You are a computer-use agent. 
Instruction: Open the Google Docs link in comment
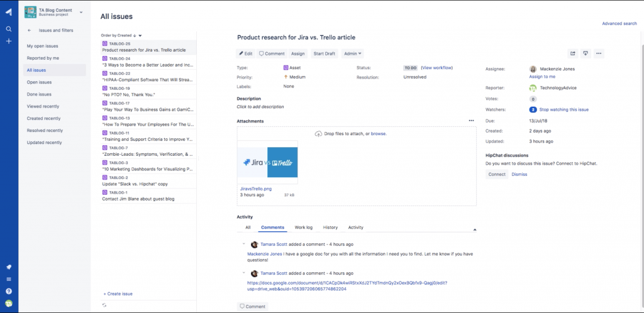tap(347, 285)
